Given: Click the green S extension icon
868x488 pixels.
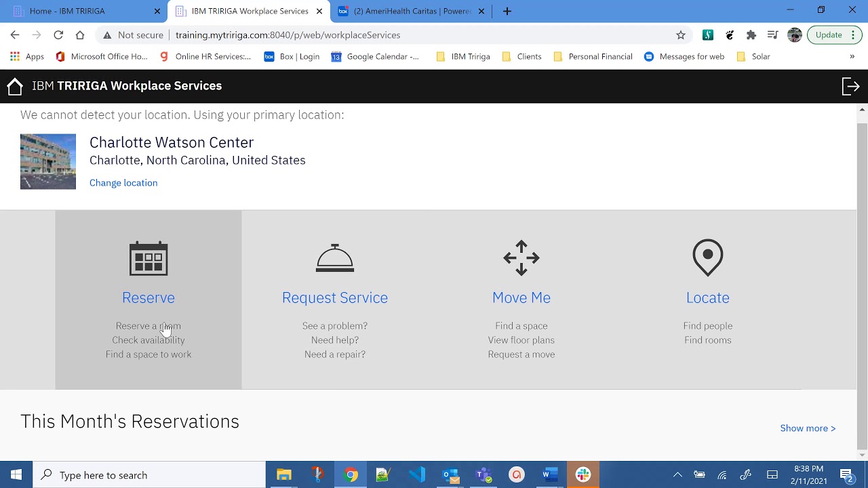Looking at the screenshot, I should pyautogui.click(x=708, y=35).
